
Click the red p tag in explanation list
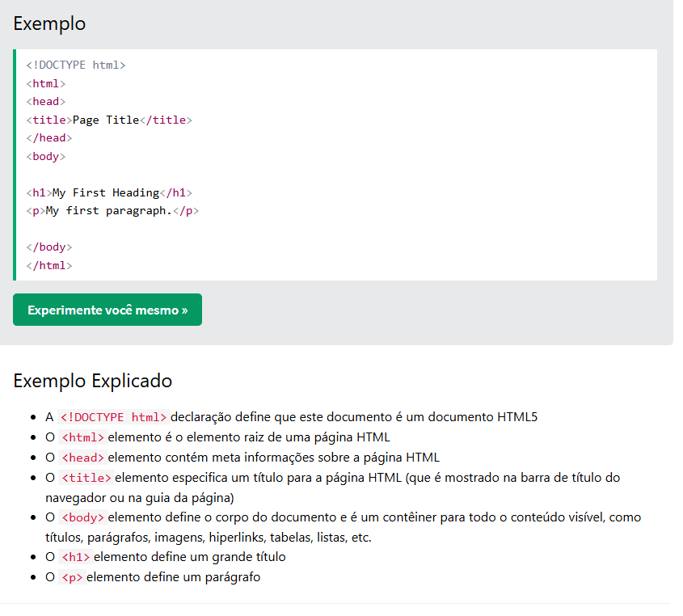(72, 577)
